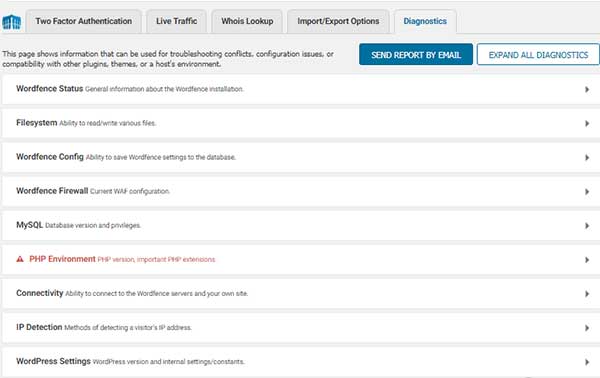Expand IP Detection chevron
Screen dimensions: 600x378
587,328
